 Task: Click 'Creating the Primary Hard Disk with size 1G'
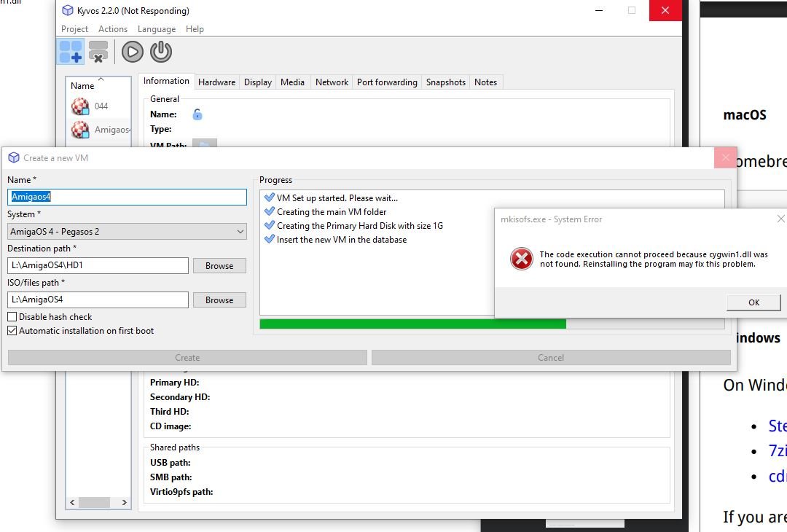point(354,226)
